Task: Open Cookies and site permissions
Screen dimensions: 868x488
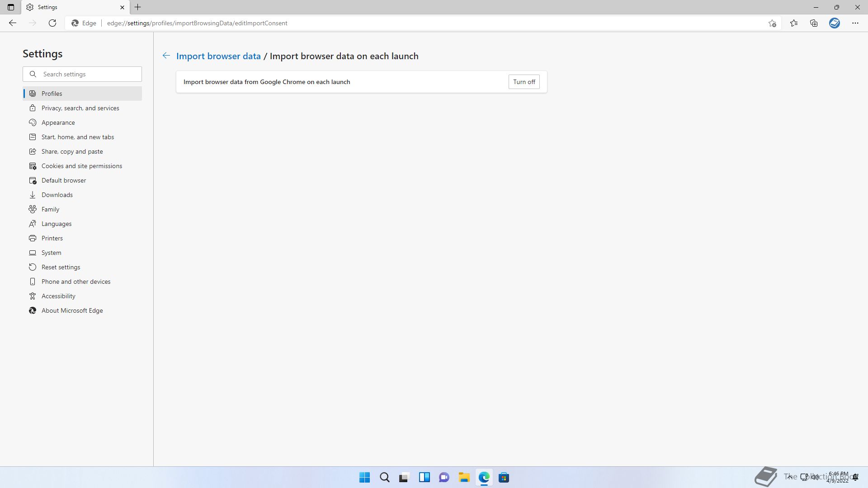Action: tap(82, 166)
